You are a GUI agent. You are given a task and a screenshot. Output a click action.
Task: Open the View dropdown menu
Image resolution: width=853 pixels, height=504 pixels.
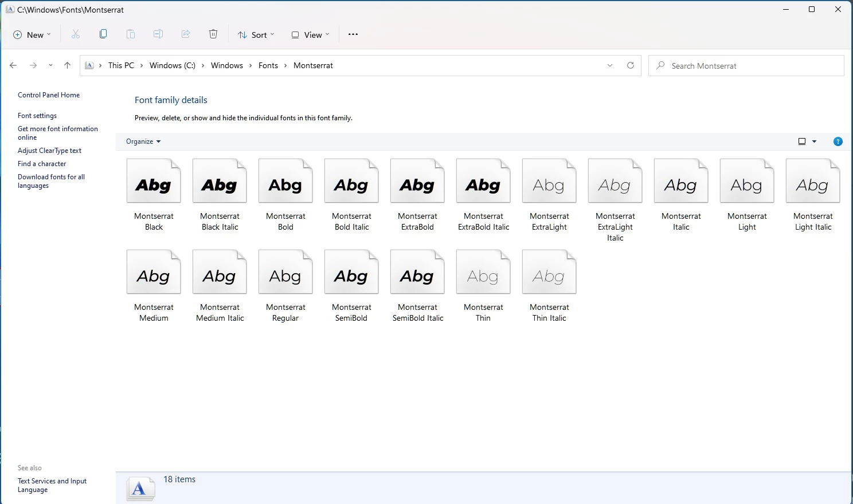click(310, 34)
